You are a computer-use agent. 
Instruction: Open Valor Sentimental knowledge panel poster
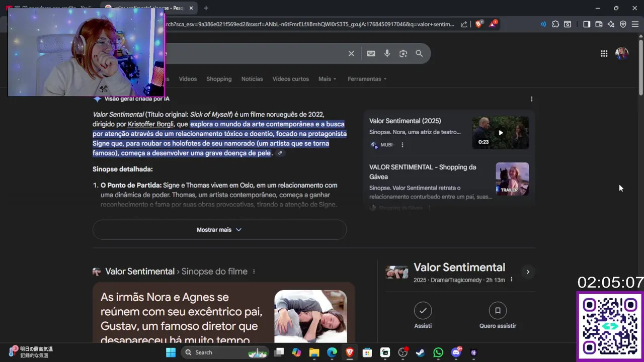[396, 272]
